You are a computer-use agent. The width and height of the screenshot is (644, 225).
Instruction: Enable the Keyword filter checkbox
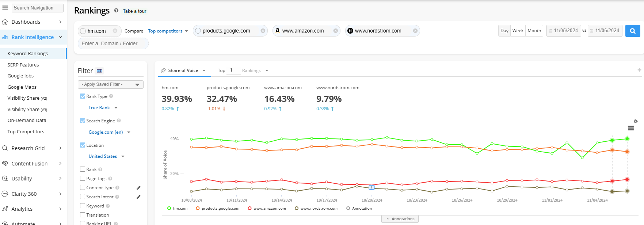[x=83, y=206]
